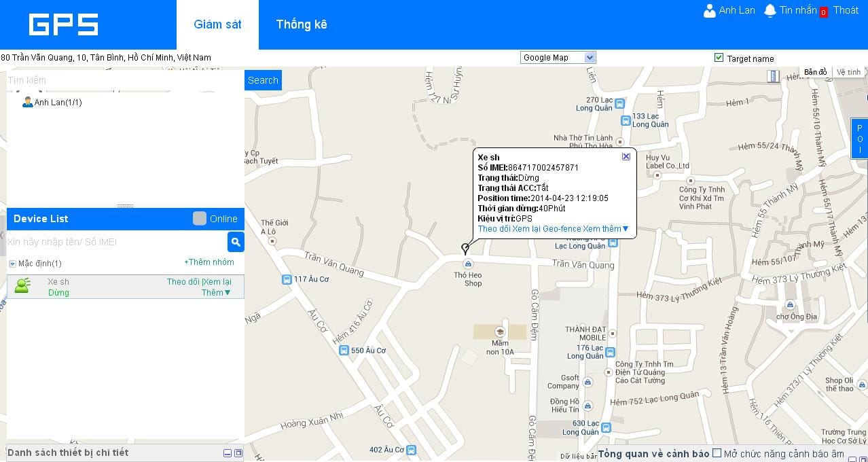Click the map ruler measurement tool
The height and width of the screenshot is (462, 868).
coord(773,76)
